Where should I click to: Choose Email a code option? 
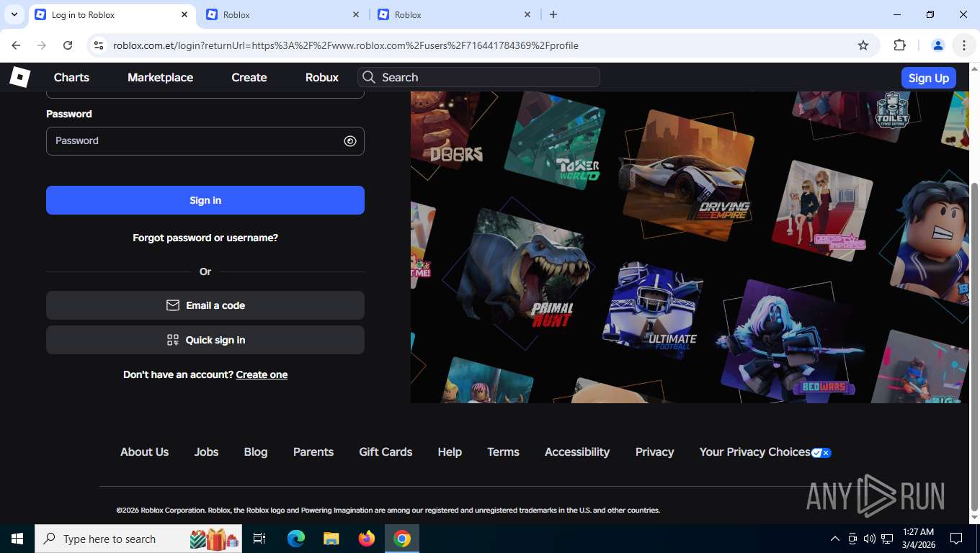click(x=205, y=305)
